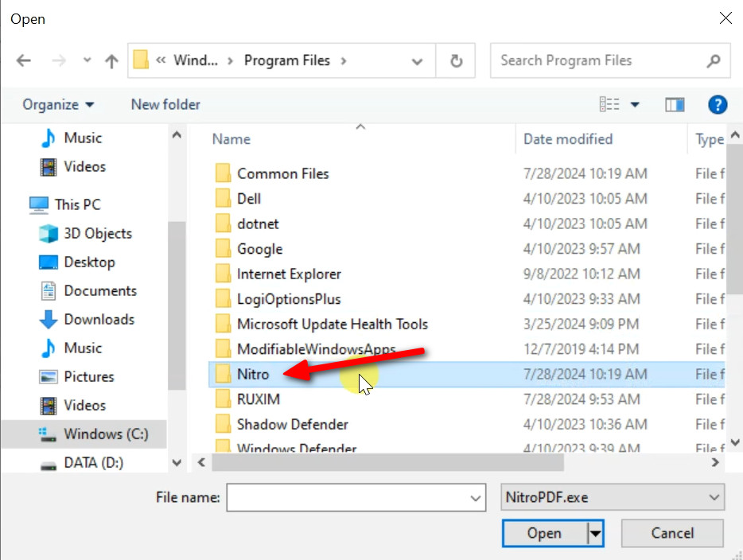The height and width of the screenshot is (560, 743).
Task: Click the Back navigation arrow
Action: coord(24,61)
